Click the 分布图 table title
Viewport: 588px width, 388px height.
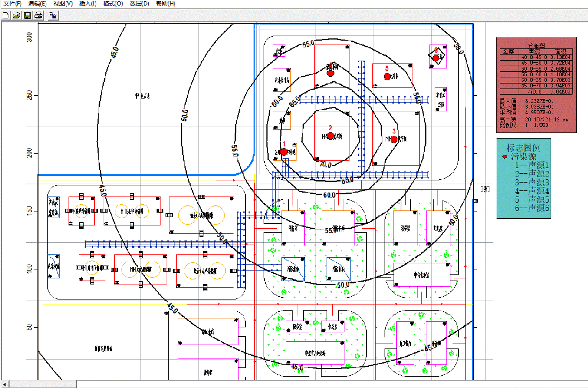tap(536, 45)
